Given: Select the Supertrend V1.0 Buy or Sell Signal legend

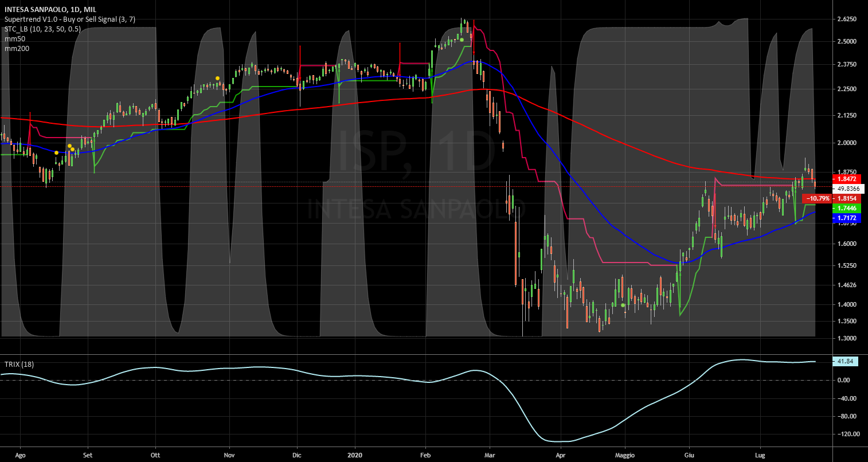Looking at the screenshot, I should tap(70, 19).
